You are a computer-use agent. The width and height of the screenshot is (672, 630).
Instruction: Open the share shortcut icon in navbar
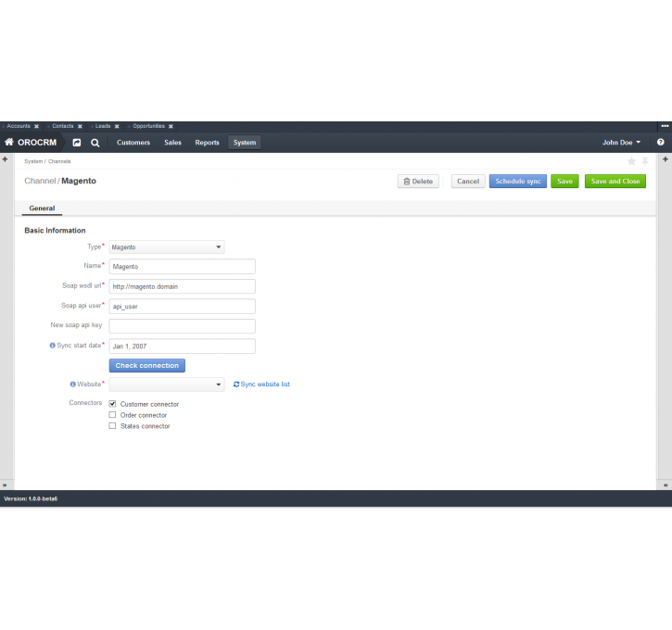(77, 143)
